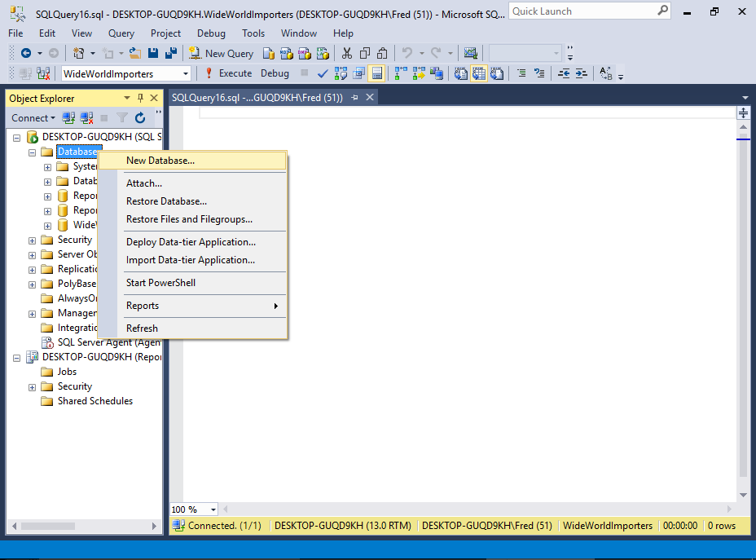The height and width of the screenshot is (560, 756).
Task: Expand the Security folder under the server node
Action: tap(32, 240)
